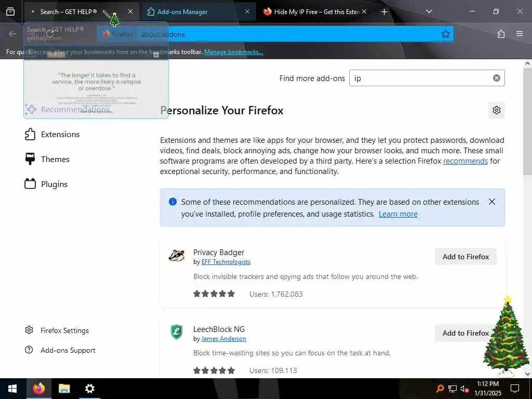Click the Plugins sidebar icon

tap(30, 184)
